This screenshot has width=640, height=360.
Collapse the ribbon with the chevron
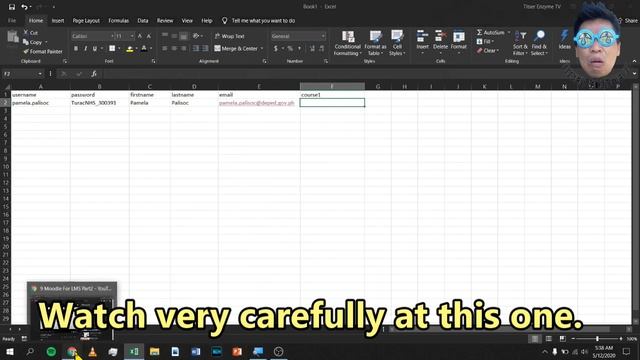(634, 61)
